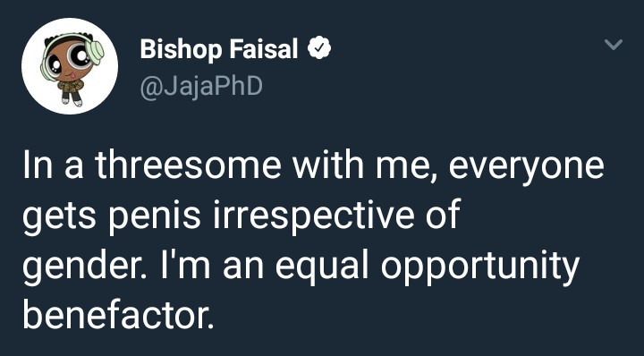This screenshot has height=356, width=644.
Task: Click the word "irrespective" in tweet text
Action: click(x=313, y=215)
